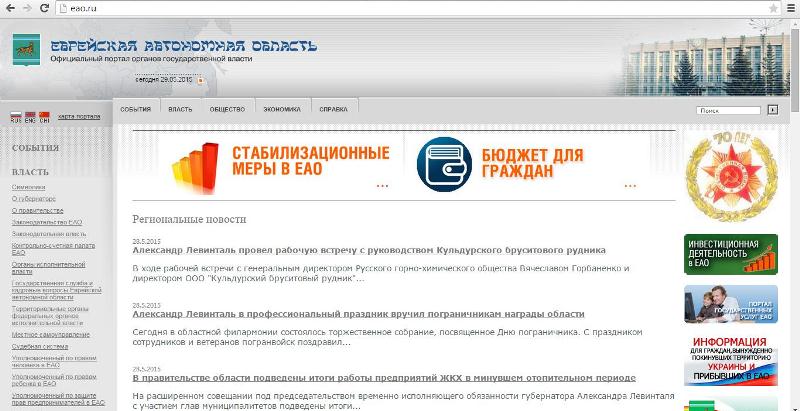Open the СОБЫТИЯ navigation tab
This screenshot has width=800, height=411.
135,109
